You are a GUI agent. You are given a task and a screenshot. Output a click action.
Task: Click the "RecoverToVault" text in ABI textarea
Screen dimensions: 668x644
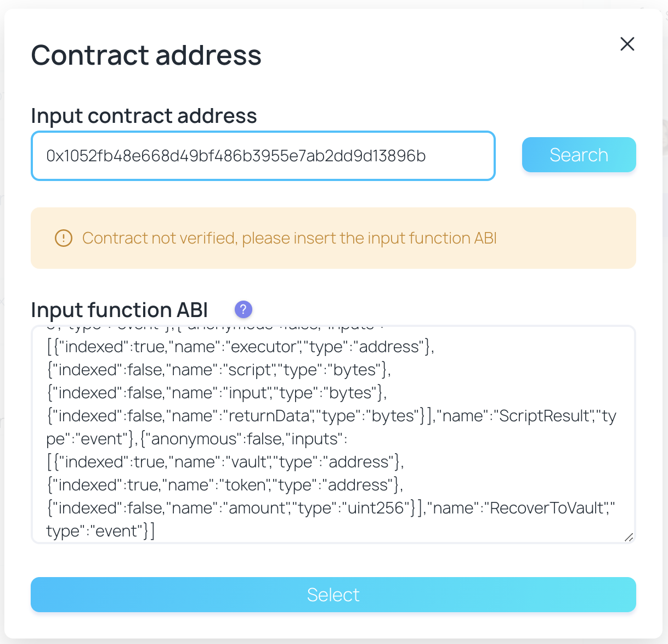tap(547, 508)
